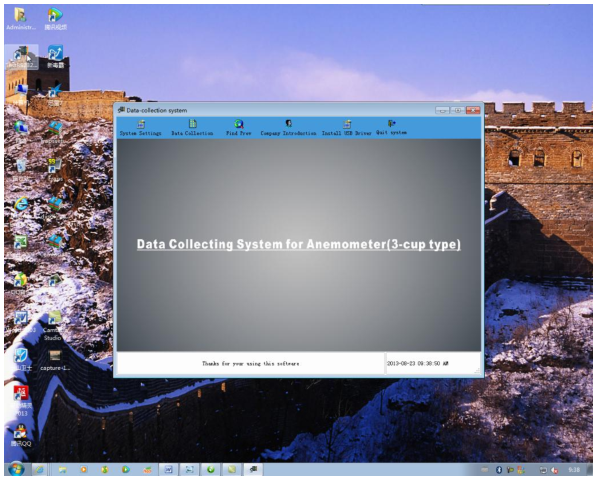This screenshot has width=601, height=483.
Task: Maximize the Data-collection system window
Action: [457, 109]
